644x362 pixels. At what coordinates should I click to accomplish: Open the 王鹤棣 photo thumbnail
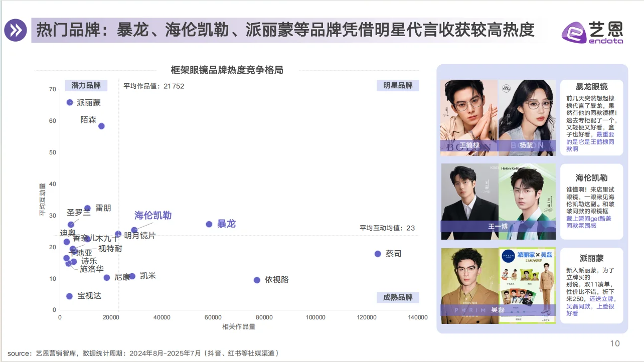coord(469,118)
